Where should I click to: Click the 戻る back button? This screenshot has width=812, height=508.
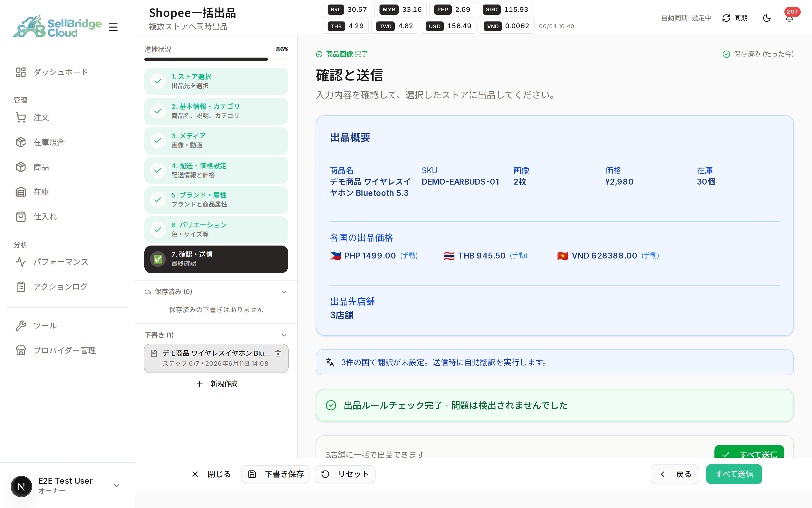[x=675, y=474]
